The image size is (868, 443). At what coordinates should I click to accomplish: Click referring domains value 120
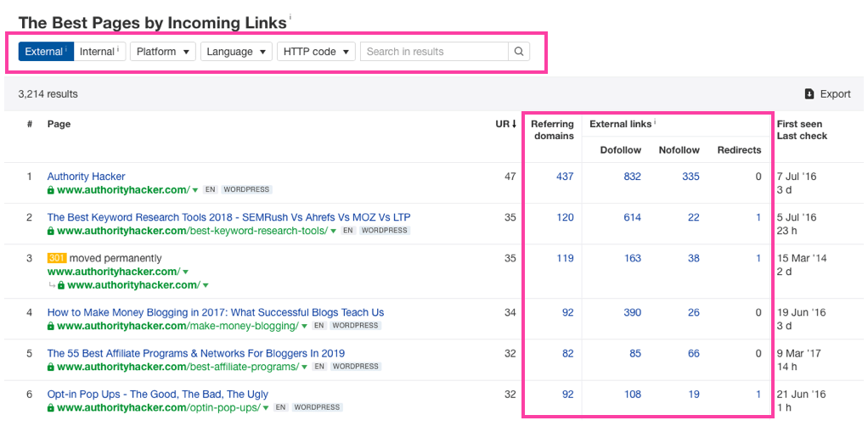coord(565,217)
